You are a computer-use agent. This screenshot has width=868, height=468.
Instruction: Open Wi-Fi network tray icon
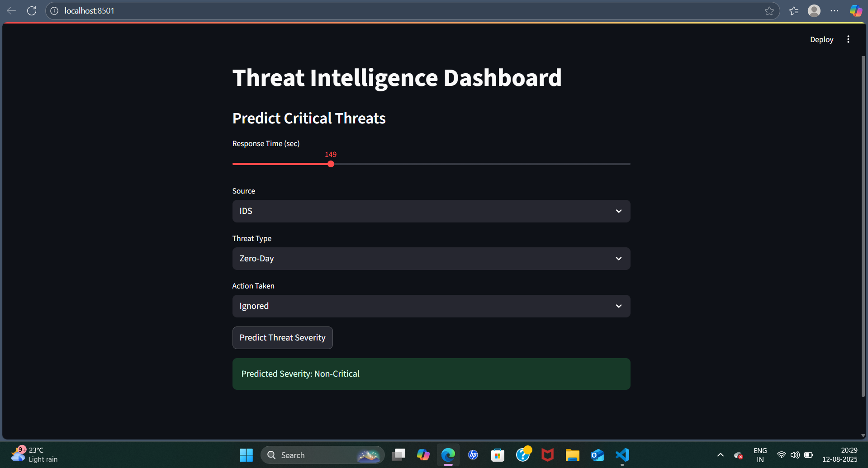pyautogui.click(x=781, y=455)
